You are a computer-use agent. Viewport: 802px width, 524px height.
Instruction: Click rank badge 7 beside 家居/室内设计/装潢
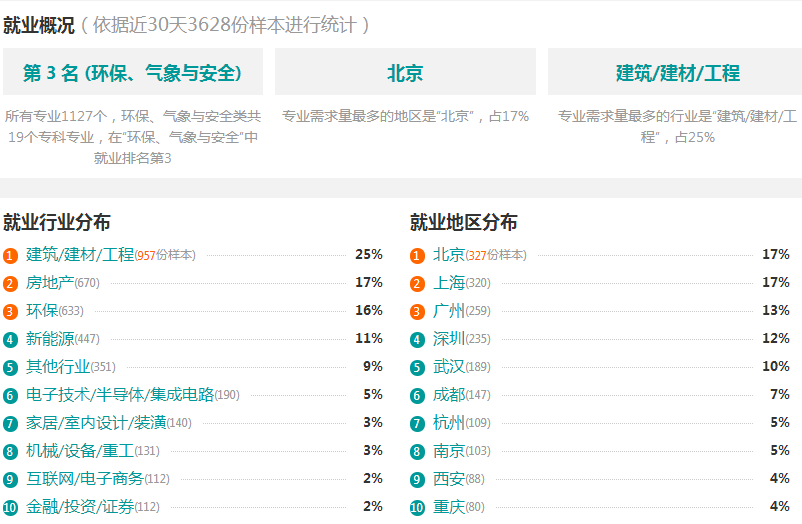[x=10, y=424]
